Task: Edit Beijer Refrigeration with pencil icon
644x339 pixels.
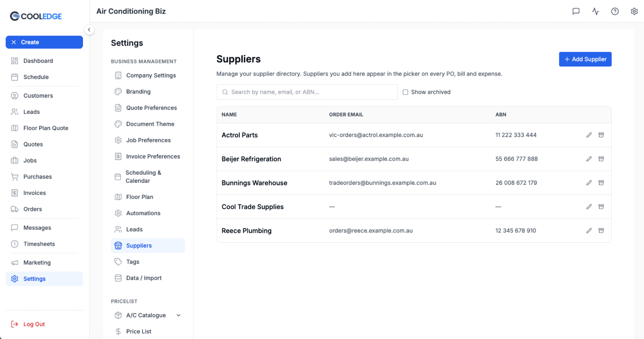Action: click(x=589, y=159)
